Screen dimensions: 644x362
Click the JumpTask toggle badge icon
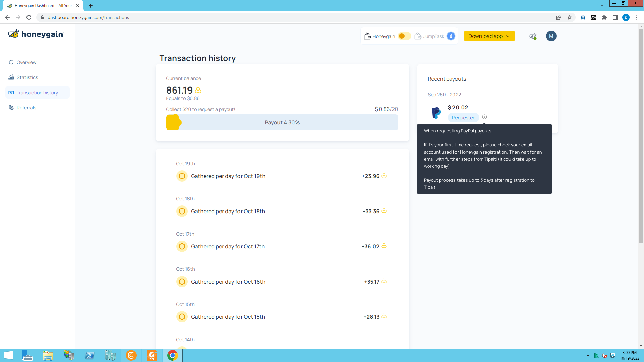coord(451,36)
